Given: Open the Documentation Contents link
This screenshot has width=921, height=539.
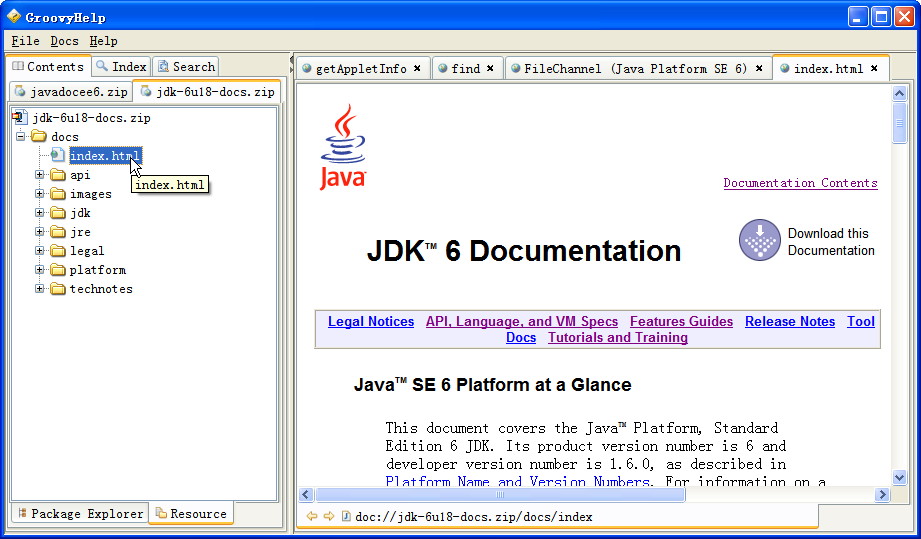Looking at the screenshot, I should (800, 183).
